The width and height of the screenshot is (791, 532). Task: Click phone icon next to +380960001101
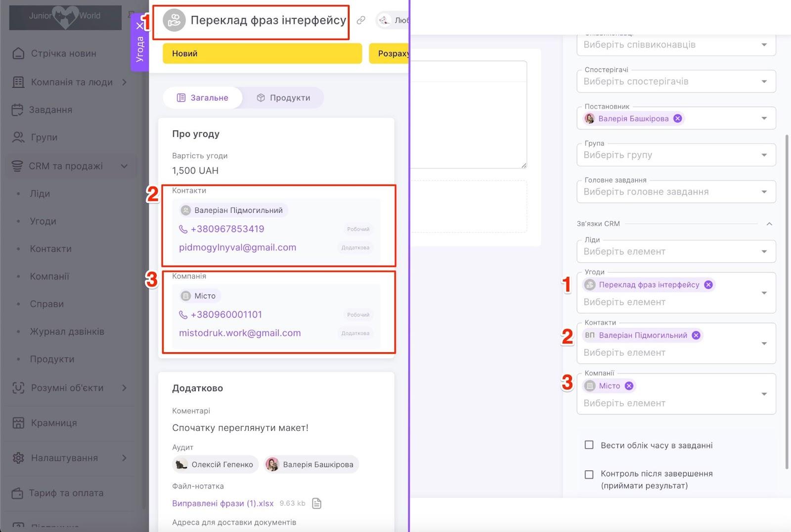pos(183,315)
